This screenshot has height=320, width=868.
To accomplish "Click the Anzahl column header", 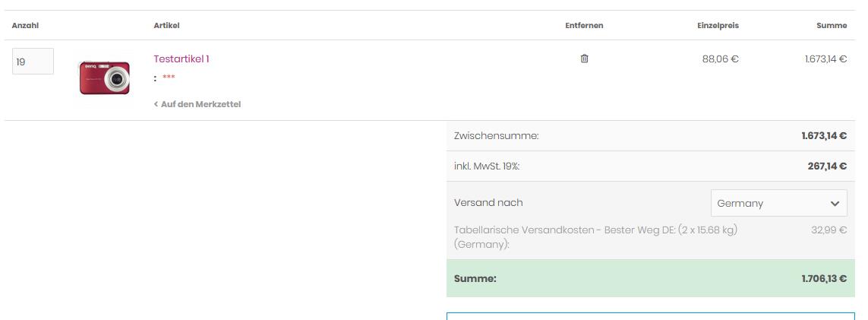I will 25,25.
